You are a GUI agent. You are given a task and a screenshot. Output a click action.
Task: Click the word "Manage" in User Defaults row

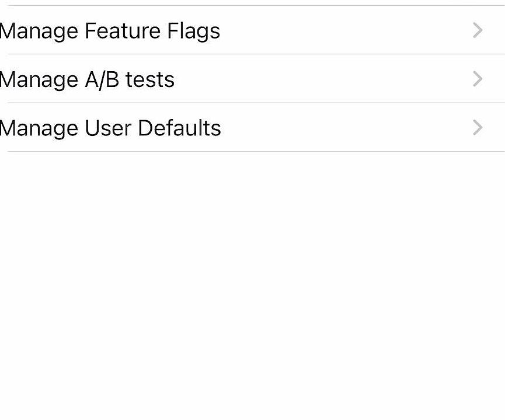point(39,128)
